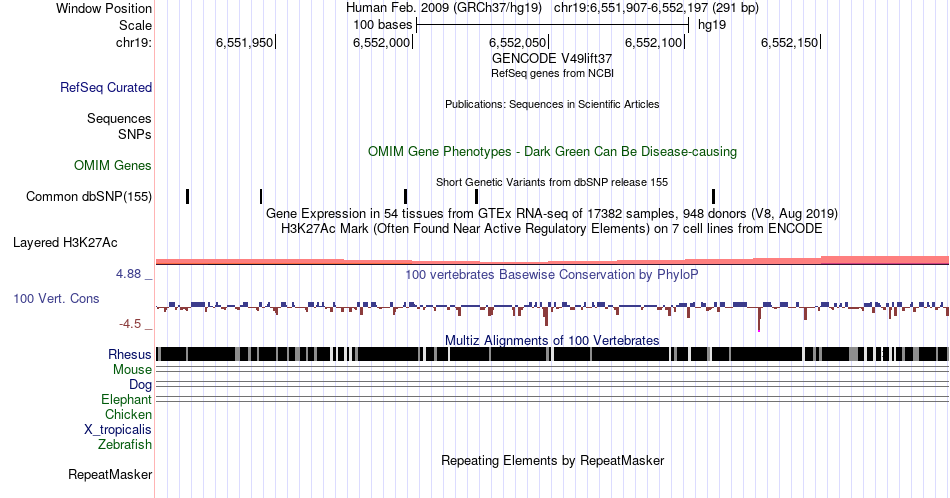950x498 pixels.
Task: Click Repeating Elements by RepeatMasker title
Action: (552, 460)
